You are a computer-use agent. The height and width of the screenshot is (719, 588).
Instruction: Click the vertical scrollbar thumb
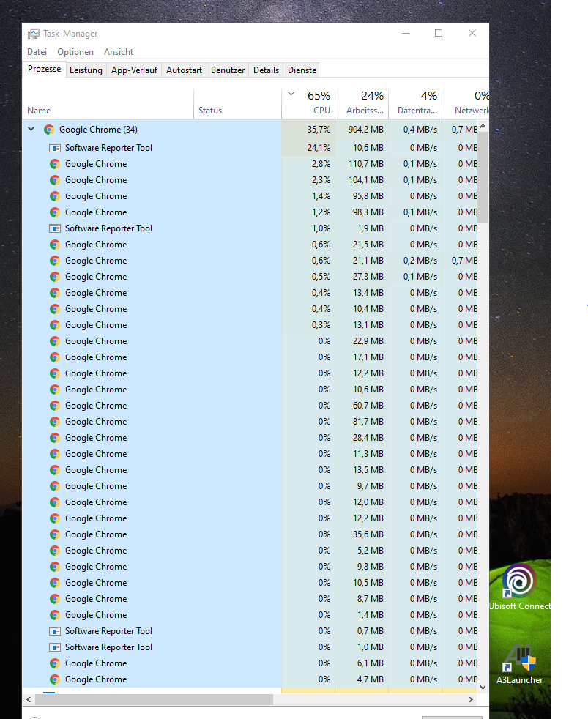(483, 177)
